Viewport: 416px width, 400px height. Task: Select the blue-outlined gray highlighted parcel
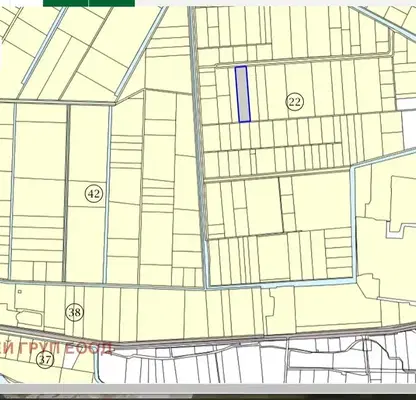click(x=243, y=94)
